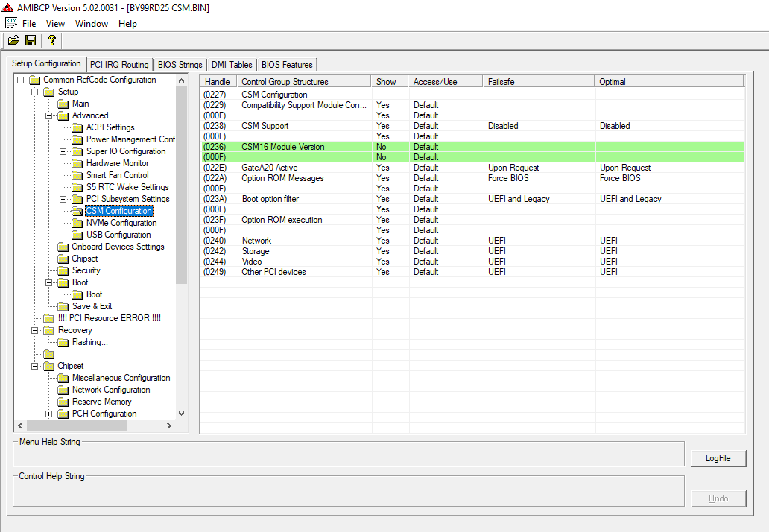Click the LogFile button
Screen dimensions: 769x532
718,458
